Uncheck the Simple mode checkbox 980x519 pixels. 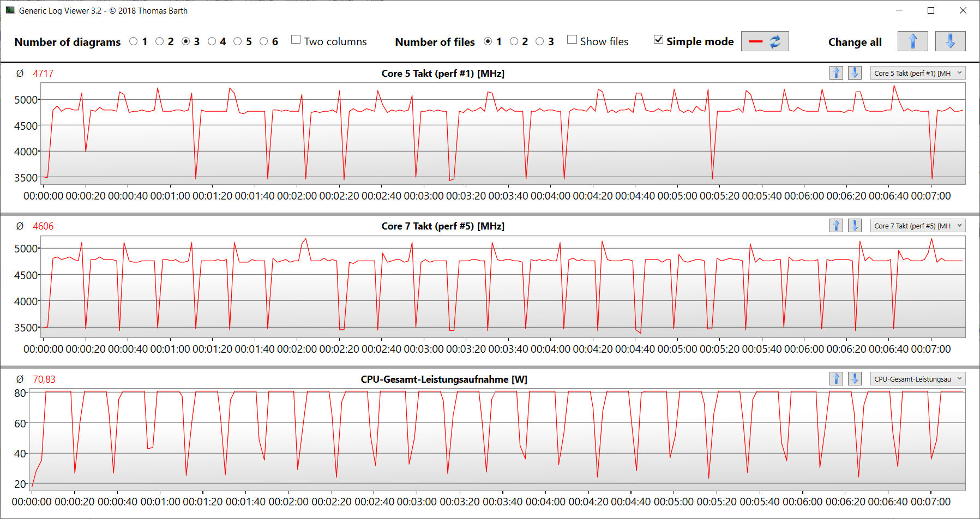click(659, 40)
